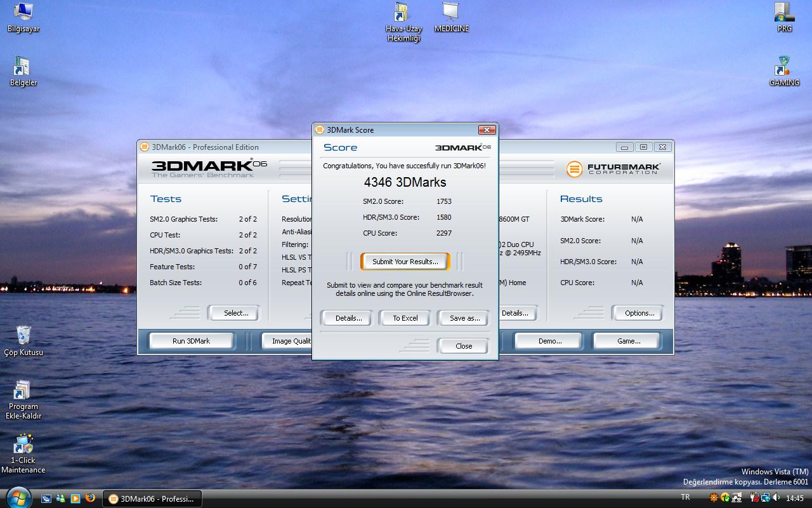Screen dimensions: 812x508
Task: Open the Bilgisayar desktop icon
Action: [x=23, y=17]
